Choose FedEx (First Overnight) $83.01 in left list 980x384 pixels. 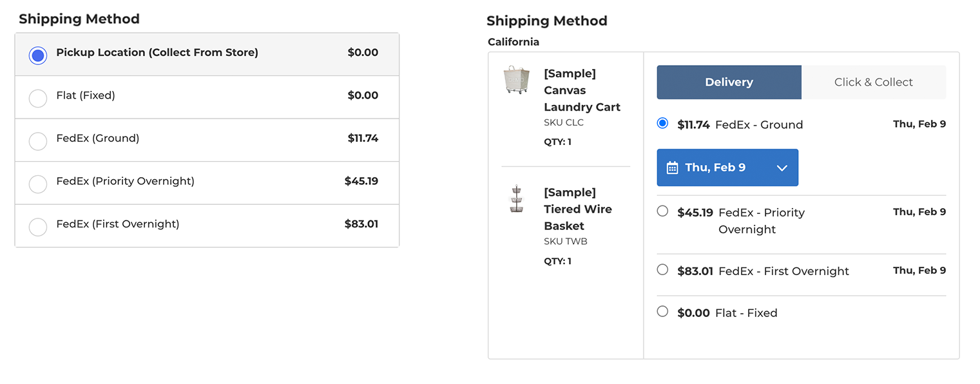(x=38, y=227)
